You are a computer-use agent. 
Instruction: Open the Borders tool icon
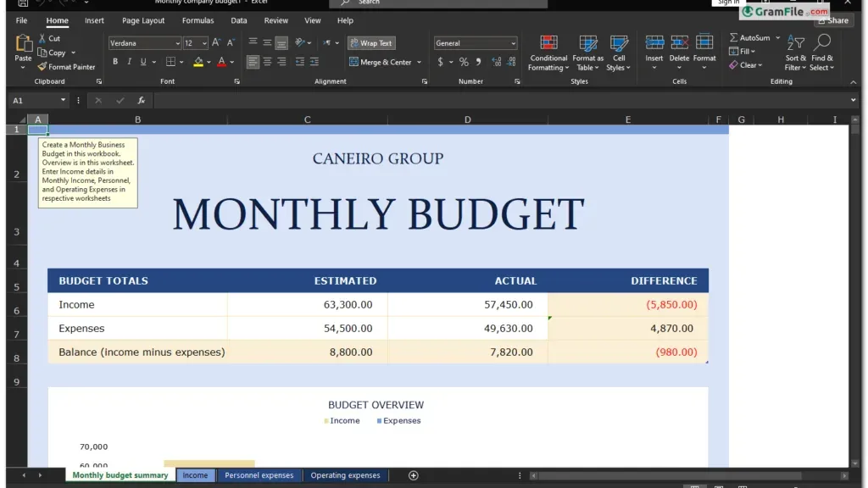(x=170, y=62)
